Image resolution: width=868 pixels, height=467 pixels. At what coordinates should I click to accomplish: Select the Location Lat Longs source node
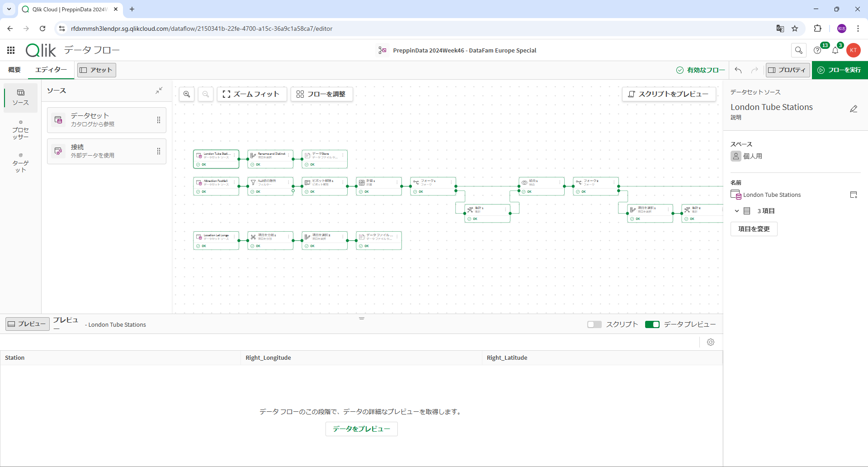tap(216, 240)
